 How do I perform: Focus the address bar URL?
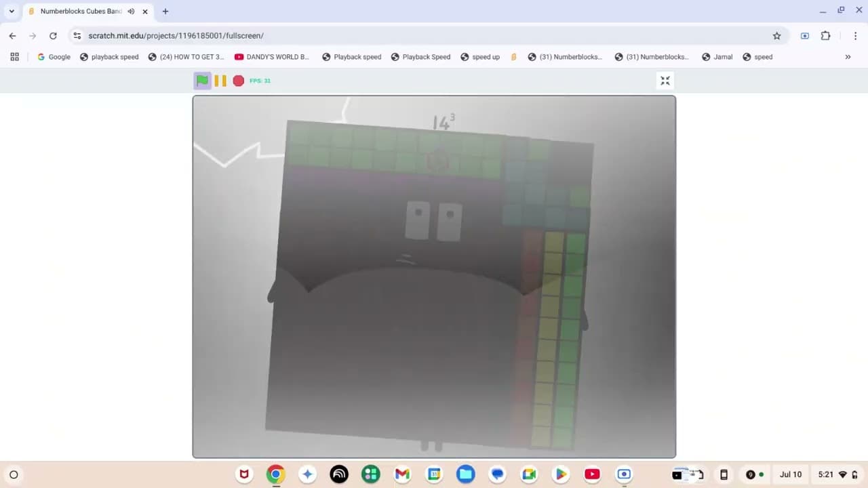(176, 36)
